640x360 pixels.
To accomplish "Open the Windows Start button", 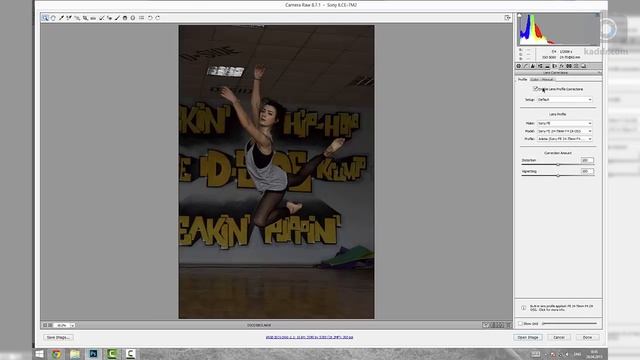I will pyautogui.click(x=39, y=354).
